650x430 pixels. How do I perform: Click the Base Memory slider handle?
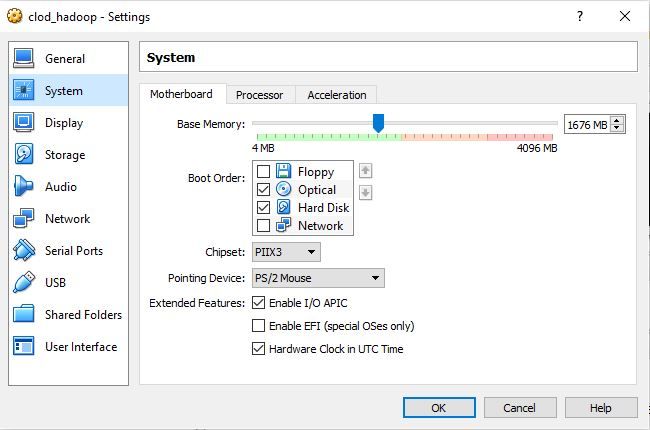pyautogui.click(x=378, y=122)
